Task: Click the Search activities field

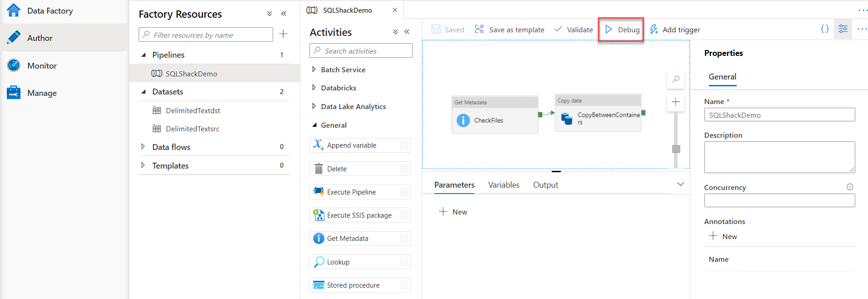Action: point(361,51)
